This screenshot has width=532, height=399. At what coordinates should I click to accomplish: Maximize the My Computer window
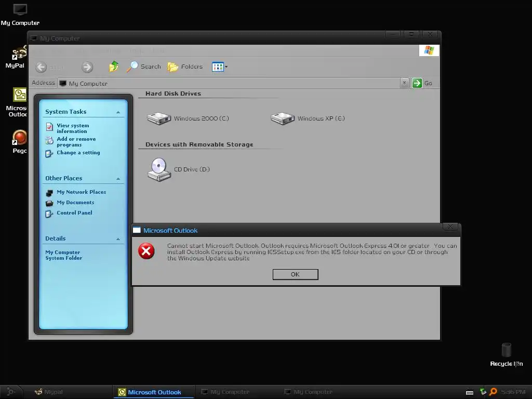pyautogui.click(x=411, y=34)
